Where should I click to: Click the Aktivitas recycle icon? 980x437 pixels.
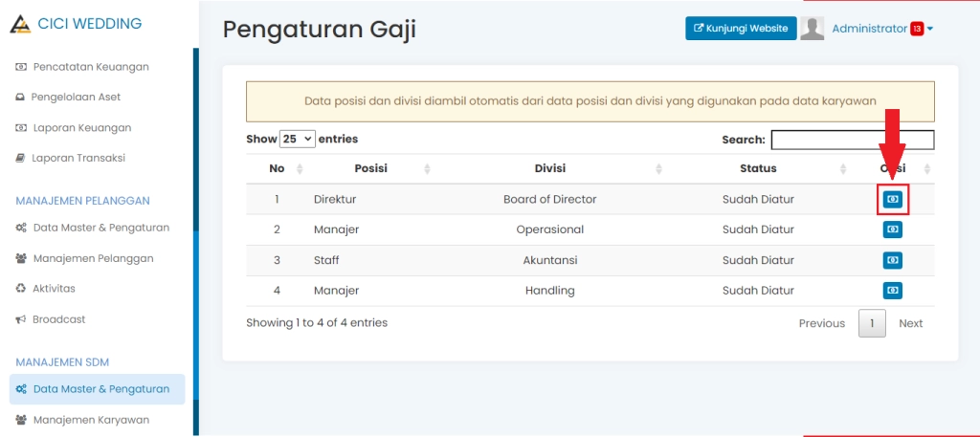pos(21,289)
